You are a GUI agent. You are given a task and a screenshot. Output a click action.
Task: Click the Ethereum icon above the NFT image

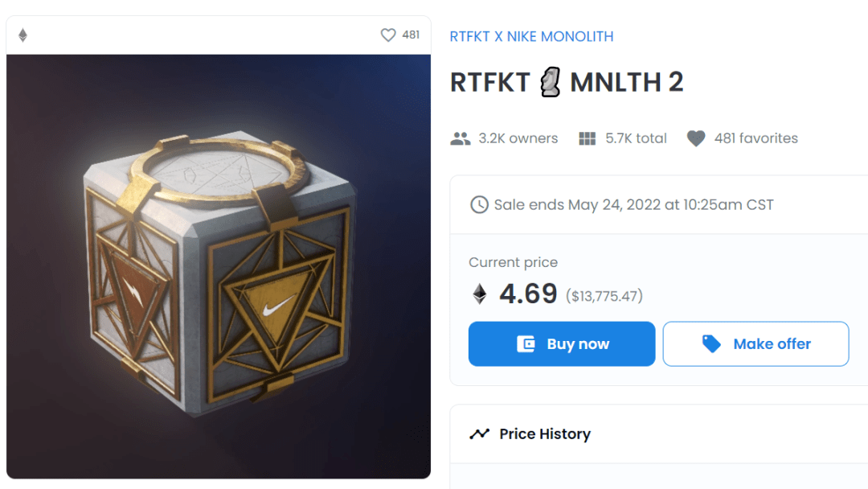pyautogui.click(x=23, y=35)
